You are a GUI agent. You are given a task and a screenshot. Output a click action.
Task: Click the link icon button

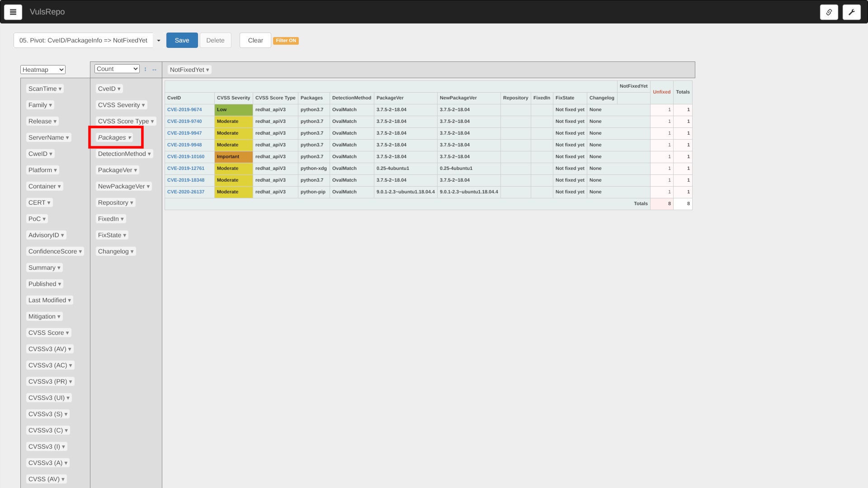(829, 12)
